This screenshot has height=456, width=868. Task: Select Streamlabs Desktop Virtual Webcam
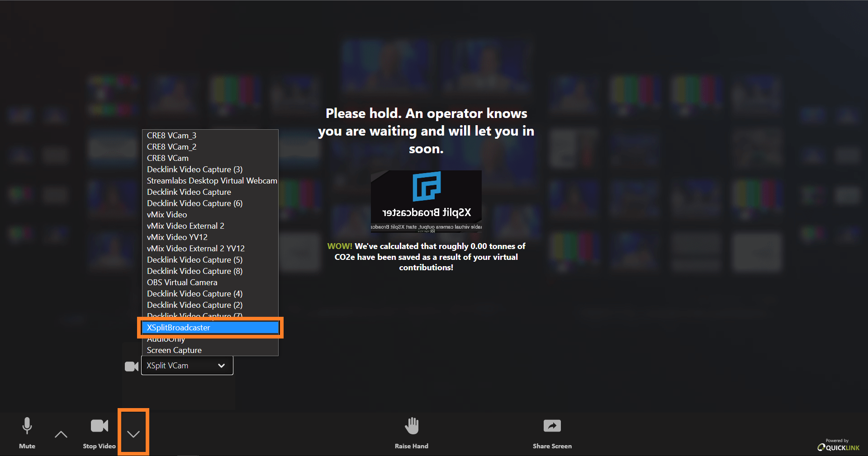(x=210, y=181)
